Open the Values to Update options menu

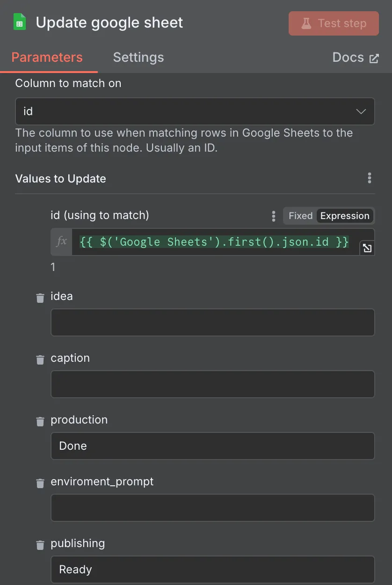tap(369, 178)
